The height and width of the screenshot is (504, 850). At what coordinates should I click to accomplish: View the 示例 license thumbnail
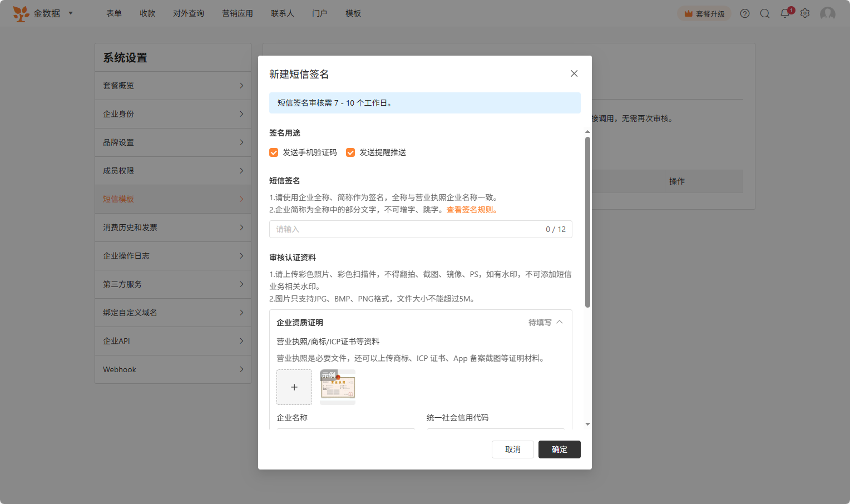[x=338, y=387]
